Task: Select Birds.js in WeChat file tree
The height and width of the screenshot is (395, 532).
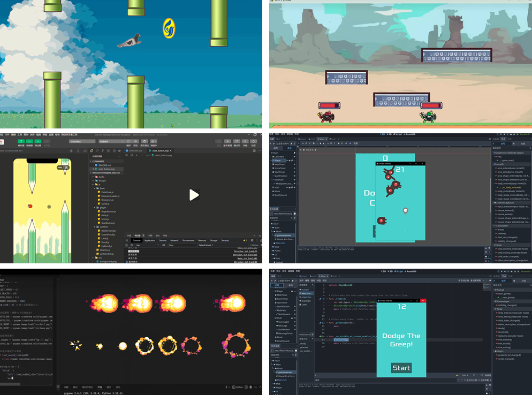Action: (x=104, y=215)
